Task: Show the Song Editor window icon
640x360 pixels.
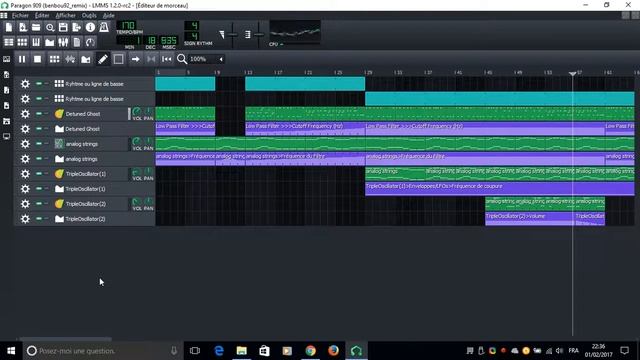Action: coord(9,42)
